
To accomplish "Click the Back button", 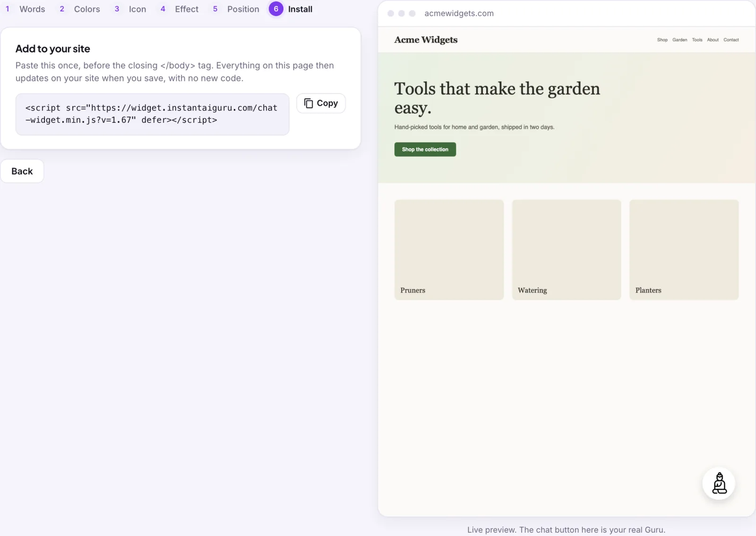I will [x=22, y=171].
